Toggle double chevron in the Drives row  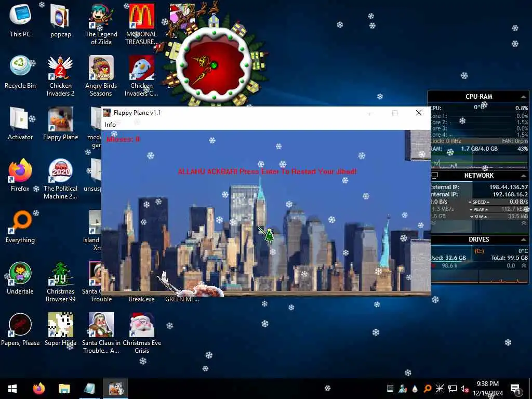tap(524, 265)
